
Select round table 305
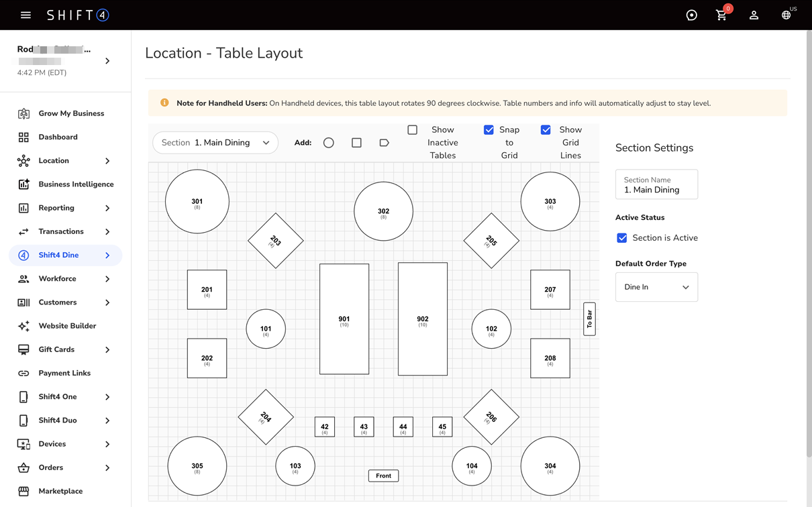(x=197, y=466)
